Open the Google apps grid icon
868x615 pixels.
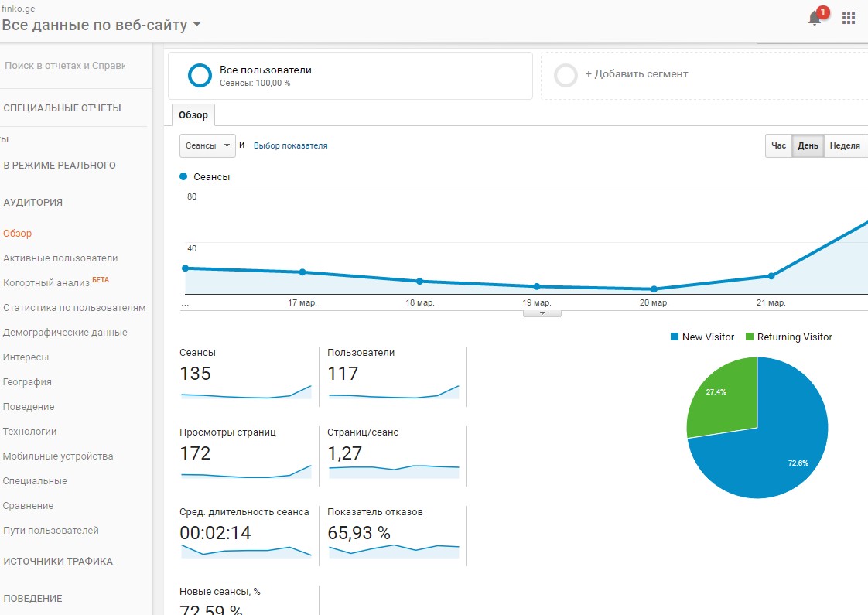(x=849, y=18)
